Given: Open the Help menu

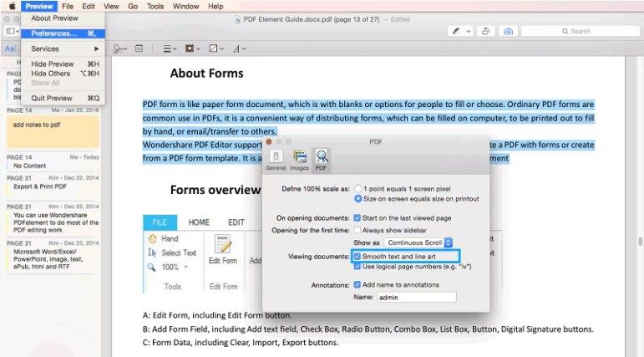Looking at the screenshot, I should [x=216, y=6].
